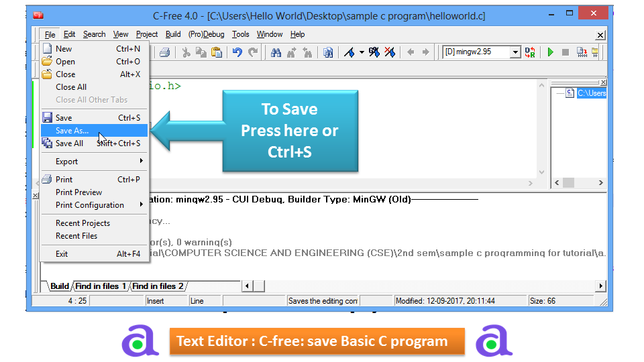Click the file tree scrollbar right arrow
644x362 pixels.
click(x=601, y=182)
